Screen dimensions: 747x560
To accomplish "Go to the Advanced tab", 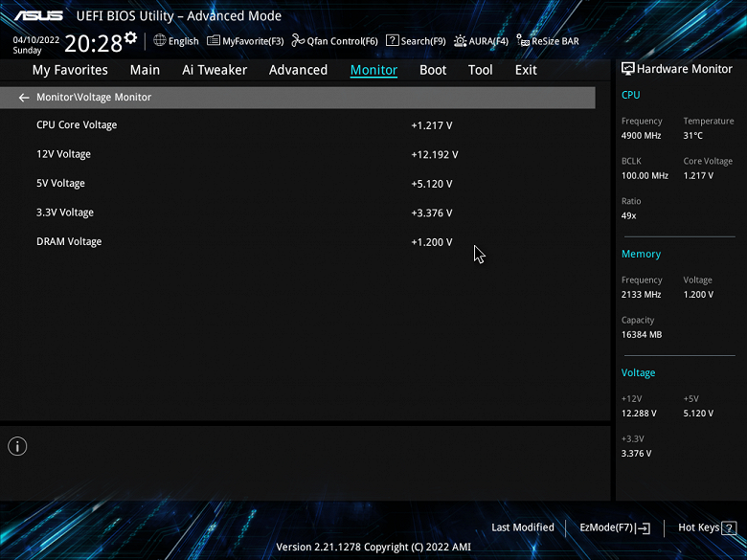I will 298,70.
